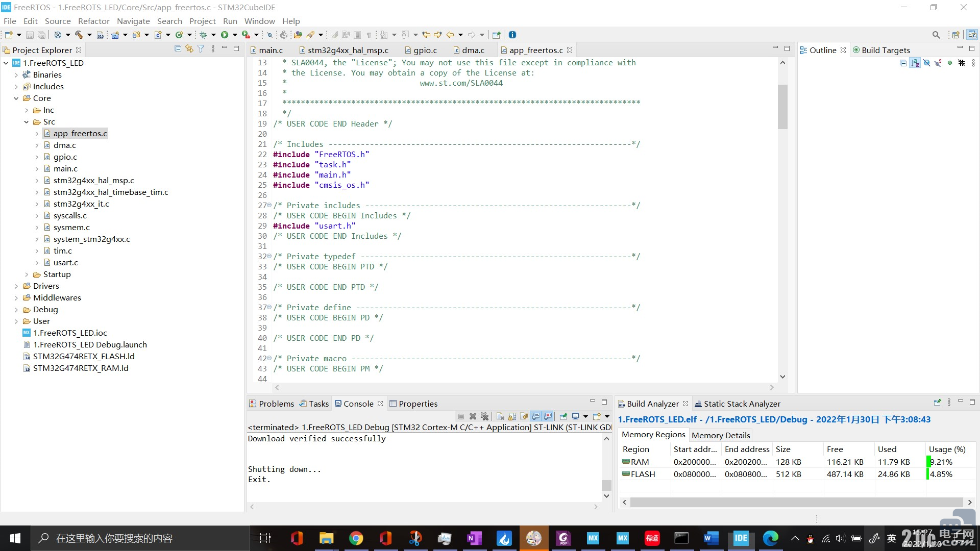Toggle show console on standard error change
Viewport: 980px width, 551px height.
[548, 416]
